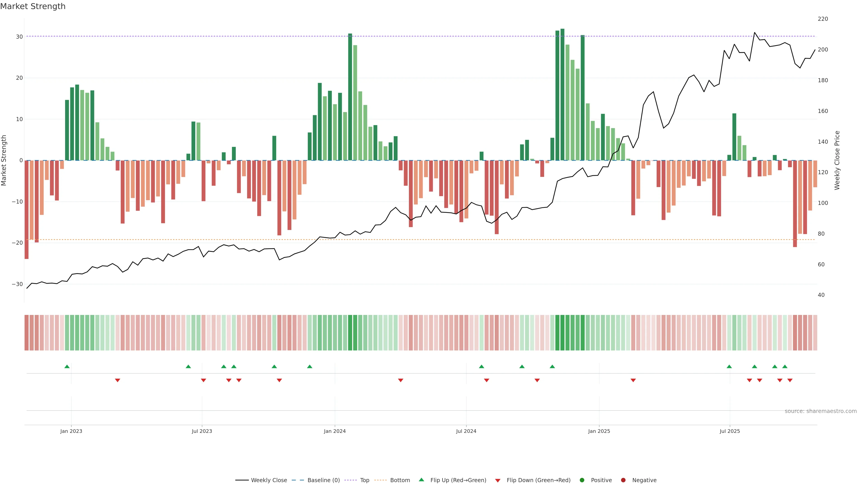
Task: Click the first flip-up triangle near Jan 2023
Action: click(67, 366)
